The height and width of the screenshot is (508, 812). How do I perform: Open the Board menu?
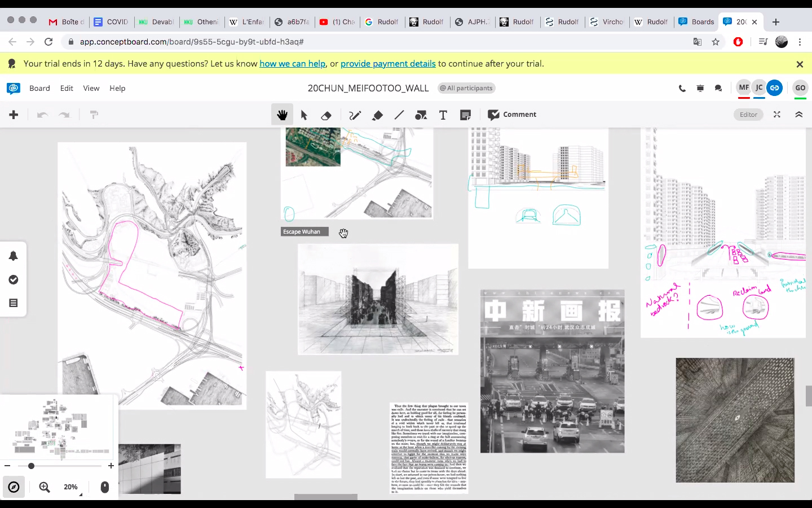click(39, 88)
